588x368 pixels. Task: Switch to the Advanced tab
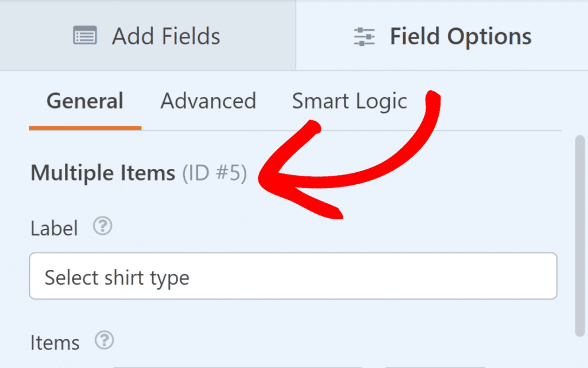point(208,101)
